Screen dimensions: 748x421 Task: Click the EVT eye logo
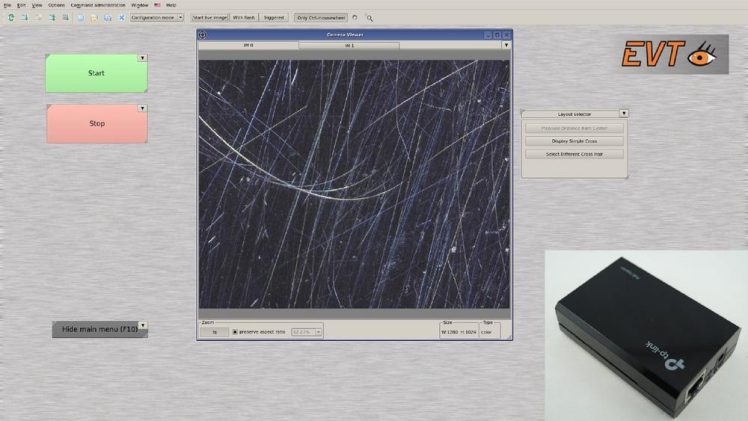coord(671,54)
